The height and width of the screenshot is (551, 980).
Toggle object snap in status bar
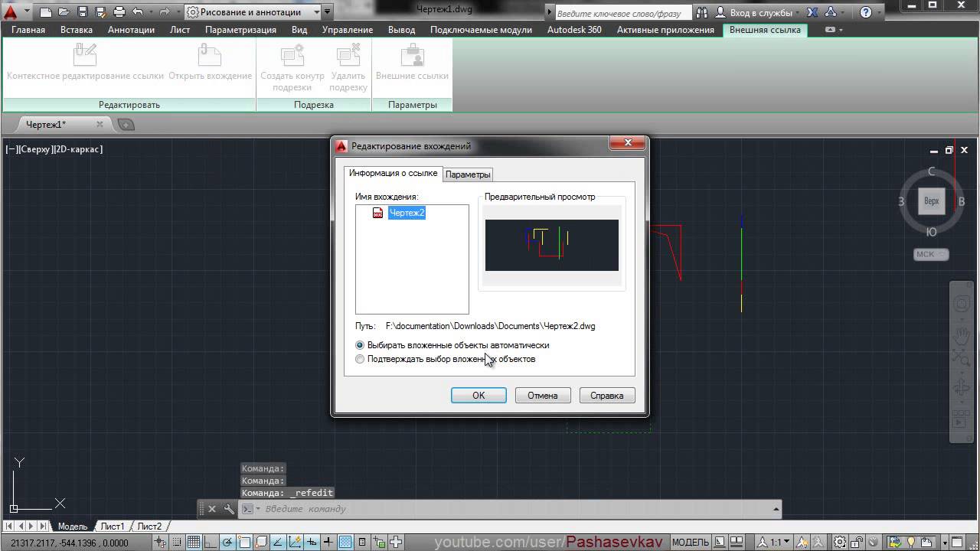244,542
